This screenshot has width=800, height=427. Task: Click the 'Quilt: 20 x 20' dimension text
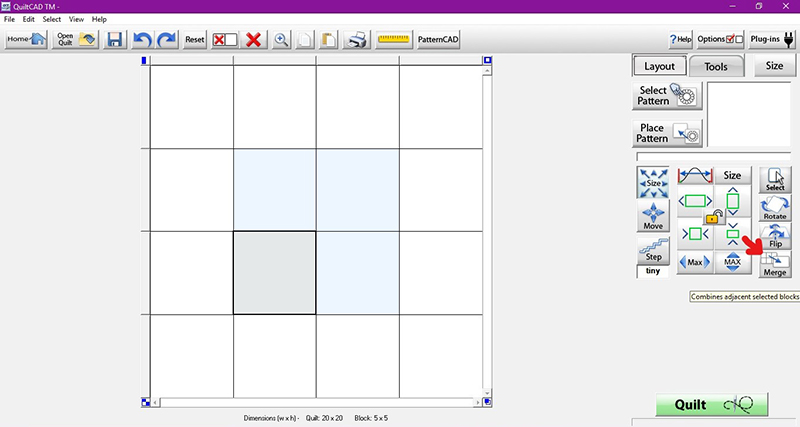pyautogui.click(x=324, y=418)
